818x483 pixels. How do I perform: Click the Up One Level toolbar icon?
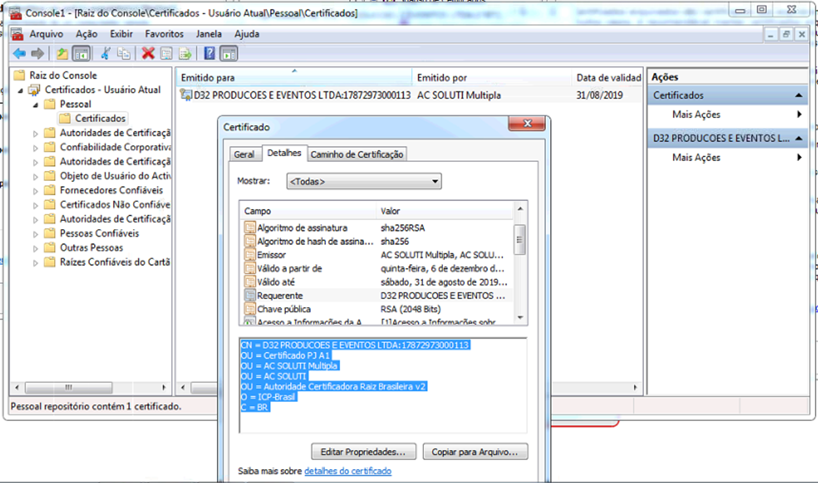(62, 53)
